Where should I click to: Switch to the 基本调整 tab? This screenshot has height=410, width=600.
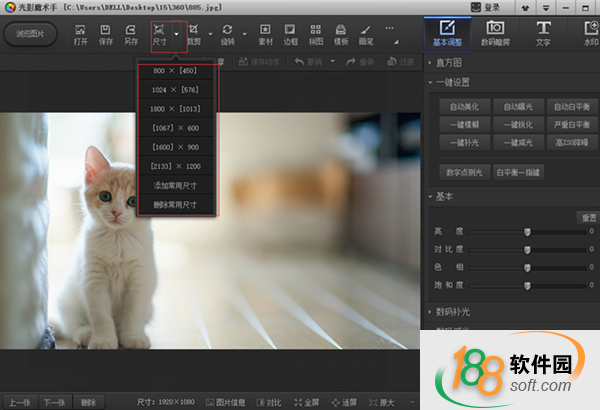tap(447, 33)
